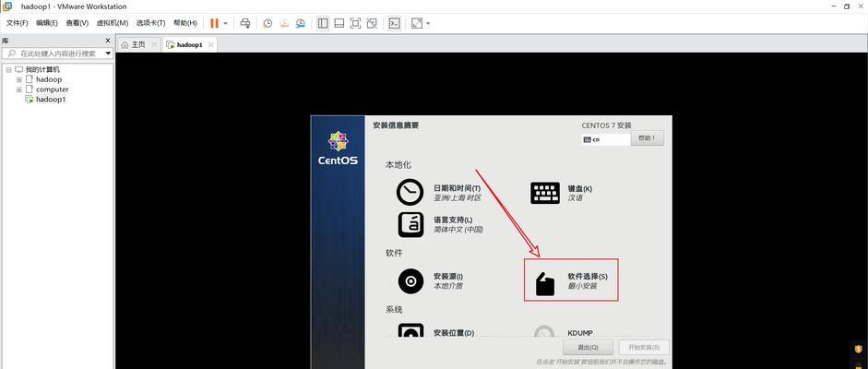Click the 亚洲/上海 时区 subtitle text
This screenshot has width=868, height=369.
click(458, 198)
